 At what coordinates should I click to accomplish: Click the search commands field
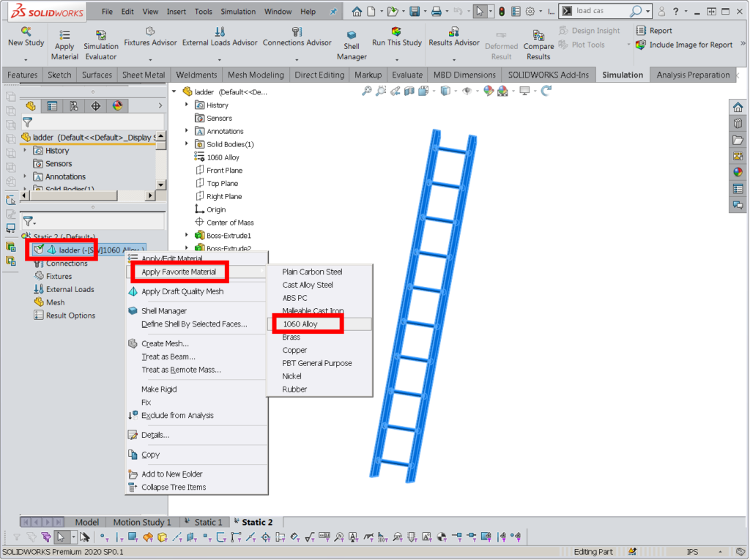click(x=601, y=11)
